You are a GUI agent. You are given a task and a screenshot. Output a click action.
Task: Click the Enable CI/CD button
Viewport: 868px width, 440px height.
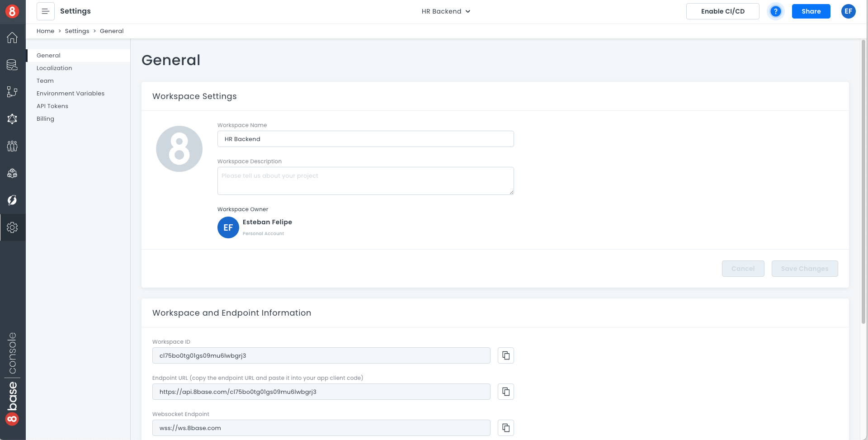[722, 11]
